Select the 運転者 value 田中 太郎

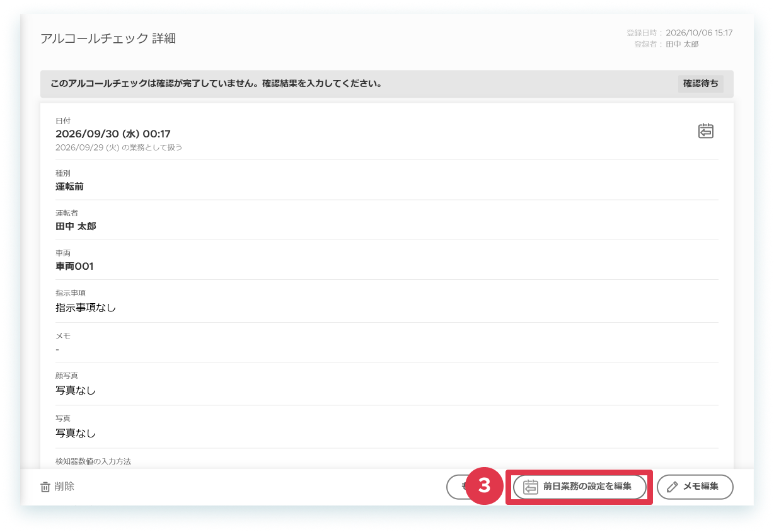click(x=76, y=226)
